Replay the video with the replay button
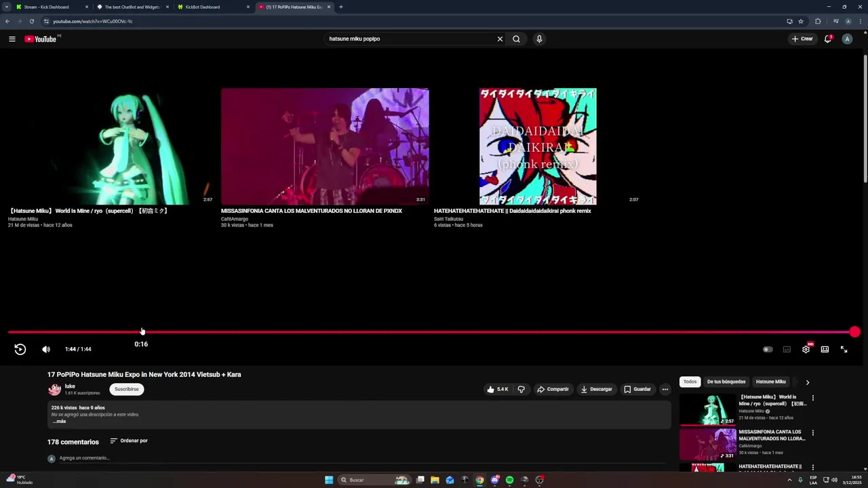 (20, 349)
